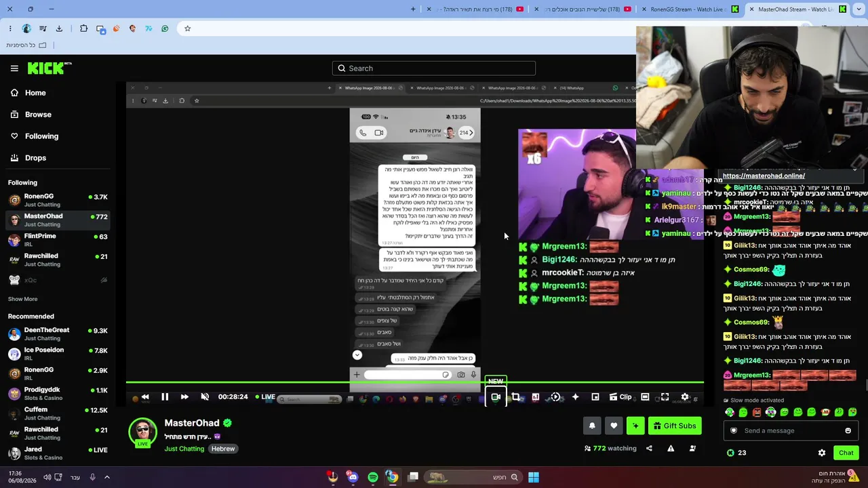Image resolution: width=868 pixels, height=488 pixels.
Task: Toggle notifications bell for MasterOhad
Action: pos(592,426)
